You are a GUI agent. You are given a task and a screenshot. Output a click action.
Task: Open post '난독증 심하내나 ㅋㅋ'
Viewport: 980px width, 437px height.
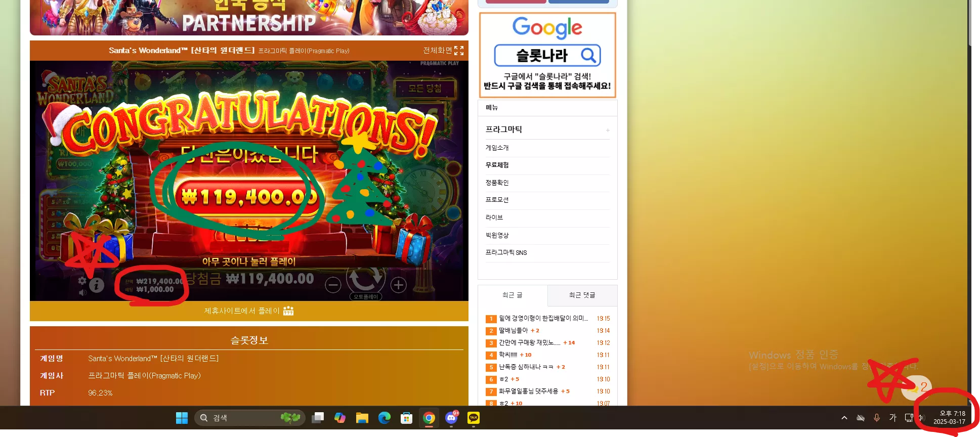(526, 367)
